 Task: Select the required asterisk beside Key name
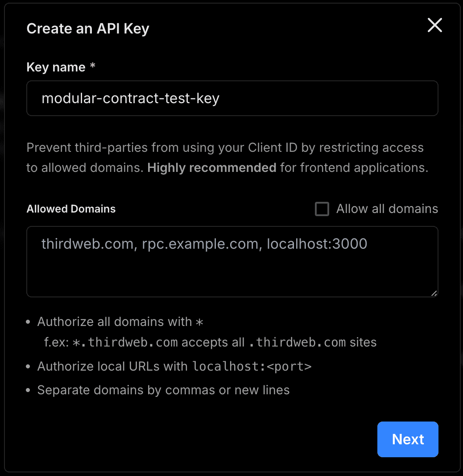93,67
